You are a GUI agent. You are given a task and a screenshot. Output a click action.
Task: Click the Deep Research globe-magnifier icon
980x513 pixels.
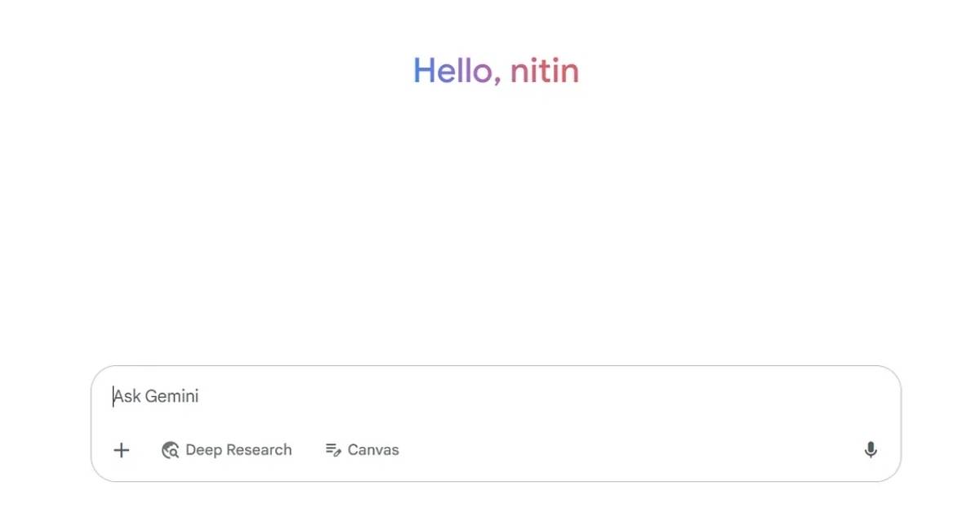point(170,450)
